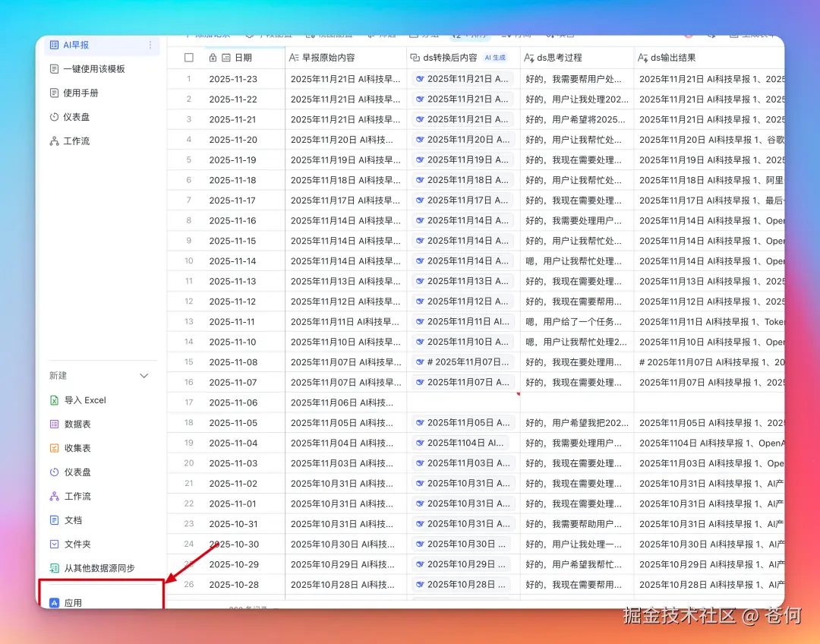Click row number 5
This screenshot has height=644, width=820.
pos(189,159)
